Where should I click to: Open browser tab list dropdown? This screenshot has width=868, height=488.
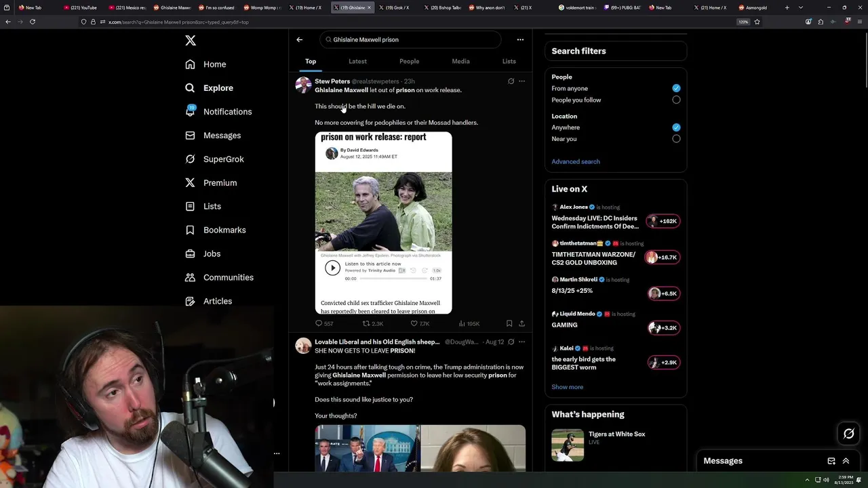tap(801, 7)
